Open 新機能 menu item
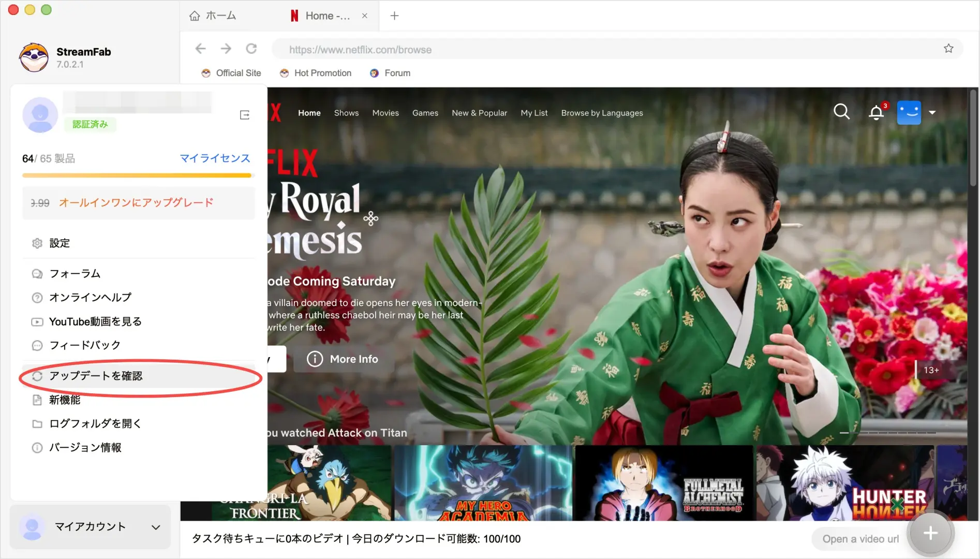This screenshot has width=980, height=559. tap(139, 400)
